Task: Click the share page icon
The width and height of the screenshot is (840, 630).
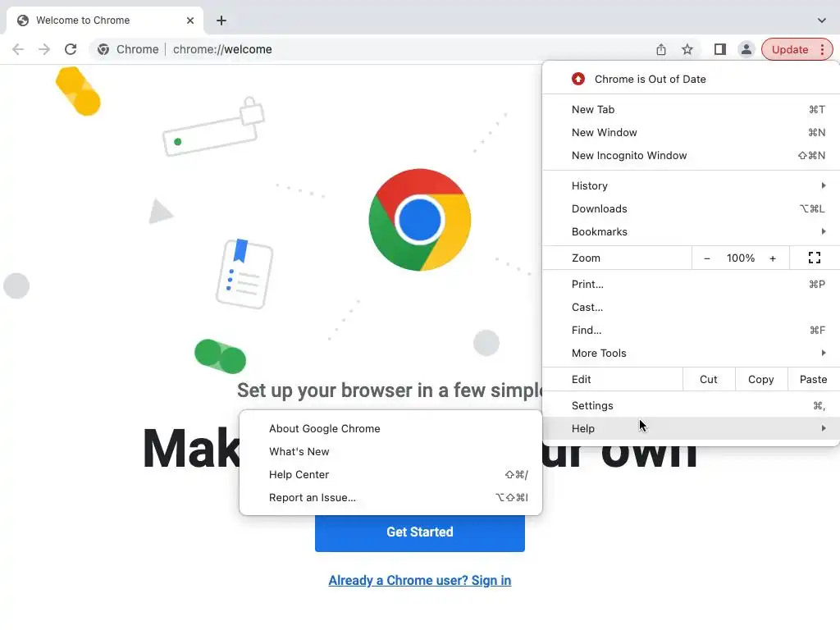Action: [x=661, y=49]
